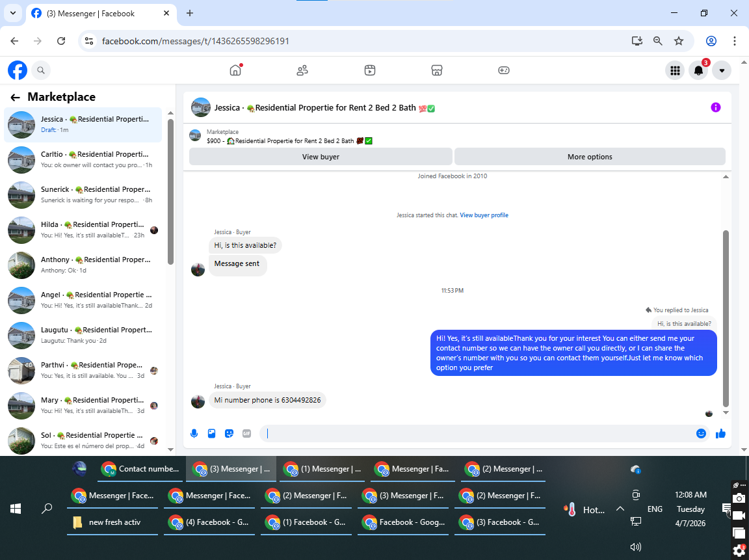
Task: Go to the Home feed icon
Action: [235, 70]
